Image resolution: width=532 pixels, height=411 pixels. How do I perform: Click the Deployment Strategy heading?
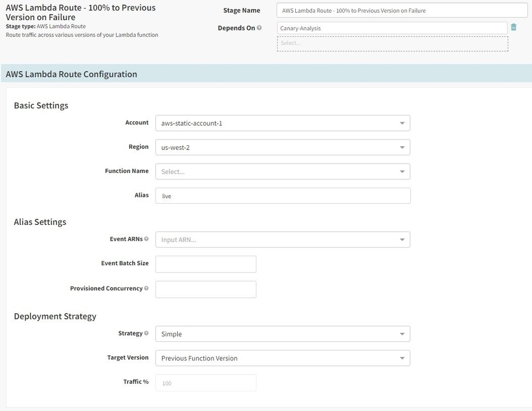[x=55, y=316]
